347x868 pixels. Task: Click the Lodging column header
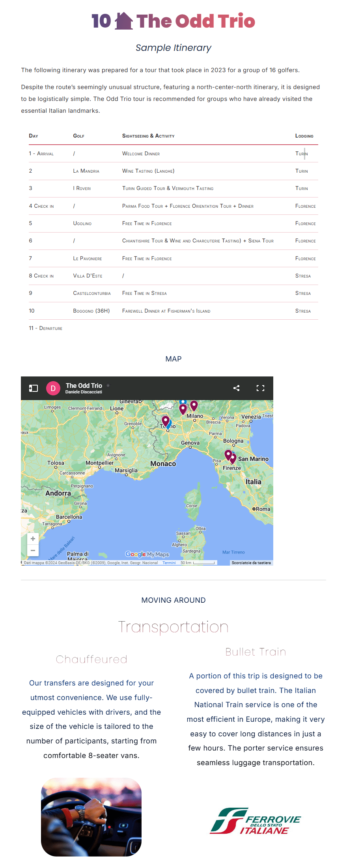click(304, 136)
